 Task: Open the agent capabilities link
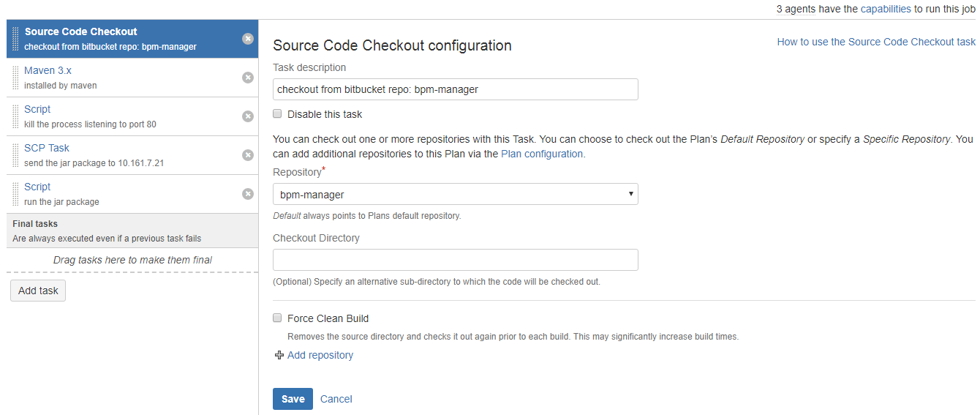pyautogui.click(x=886, y=10)
